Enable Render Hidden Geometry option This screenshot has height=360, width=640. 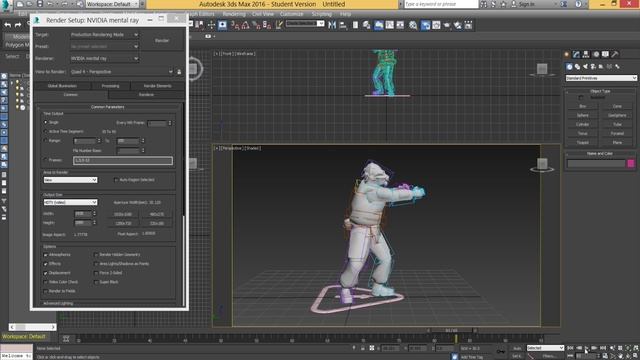(96, 255)
